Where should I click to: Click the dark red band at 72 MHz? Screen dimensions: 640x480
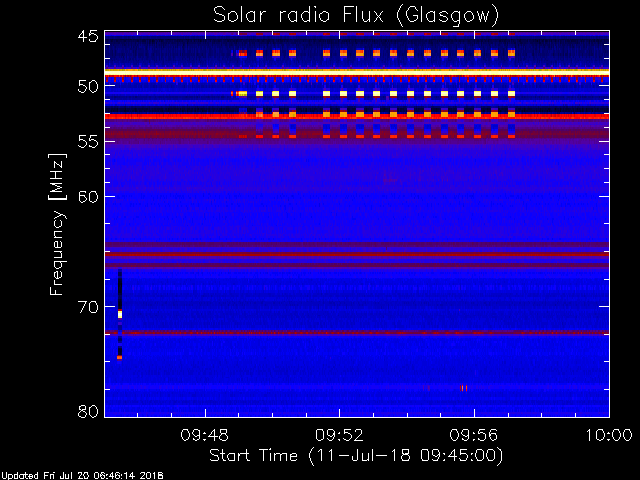tap(357, 333)
